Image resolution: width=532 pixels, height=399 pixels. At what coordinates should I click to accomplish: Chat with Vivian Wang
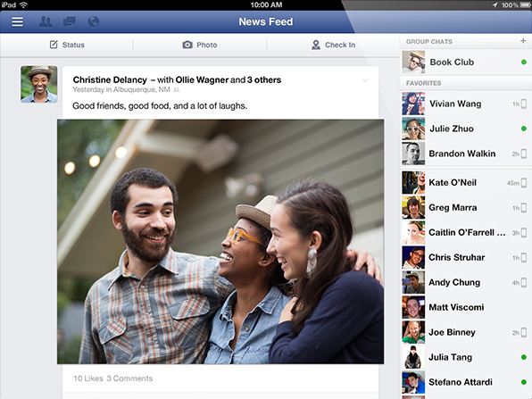(x=466, y=104)
